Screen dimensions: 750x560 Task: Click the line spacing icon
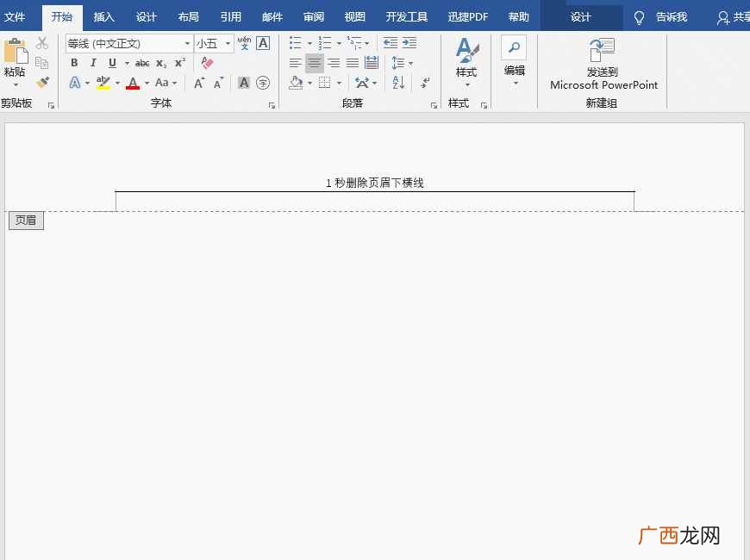pyautogui.click(x=398, y=63)
